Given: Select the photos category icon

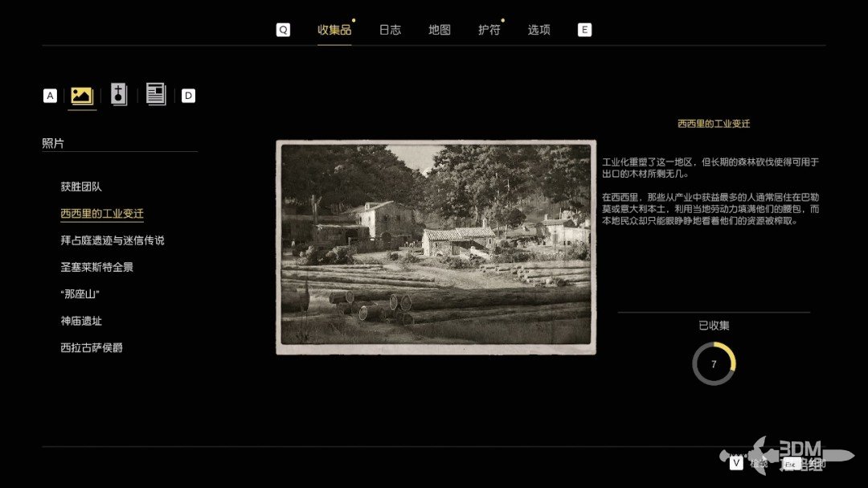Looking at the screenshot, I should coord(82,96).
